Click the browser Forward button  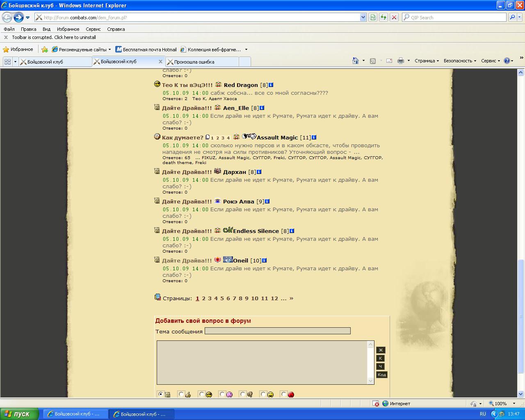(x=18, y=17)
